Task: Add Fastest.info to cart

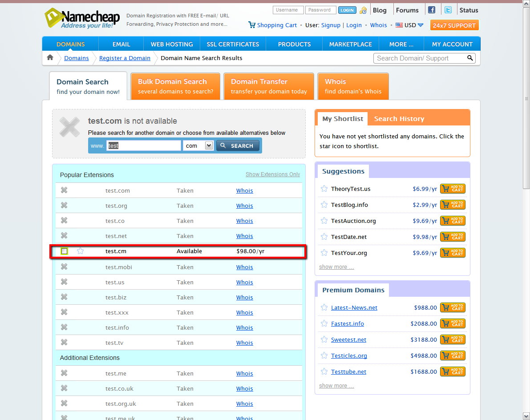Action: [453, 323]
